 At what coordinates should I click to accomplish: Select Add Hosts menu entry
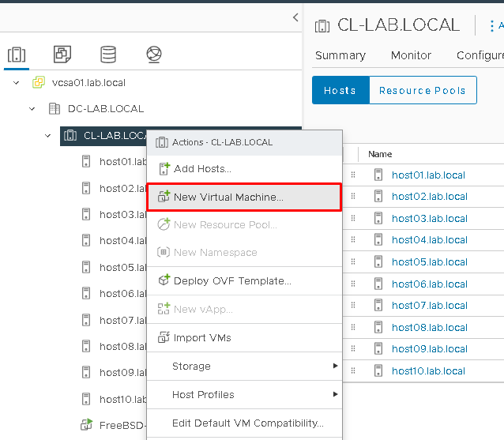point(202,168)
